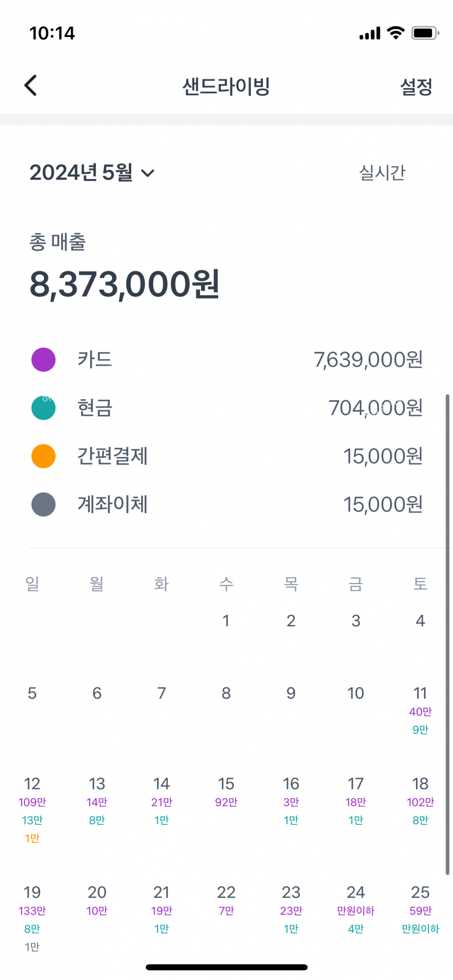Tap the 실시간 real-time button
The height and width of the screenshot is (980, 453).
382,173
